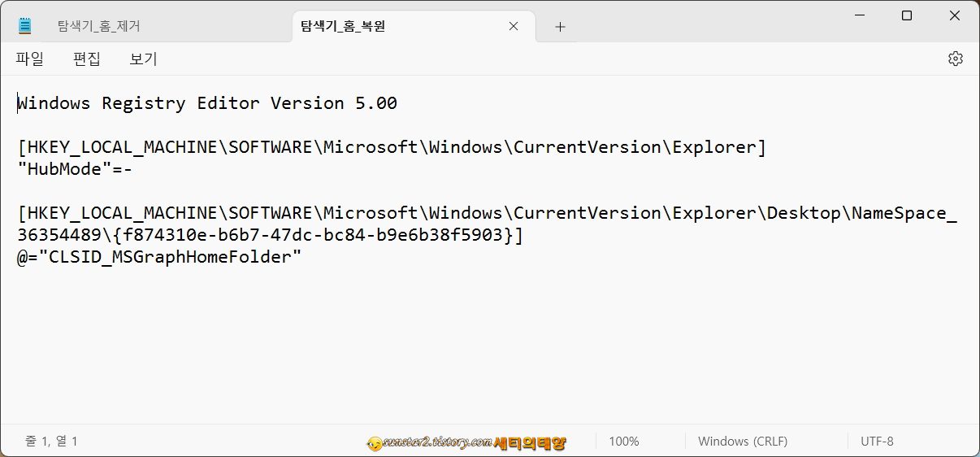Click the UTF-8 encoding indicator

point(877,442)
